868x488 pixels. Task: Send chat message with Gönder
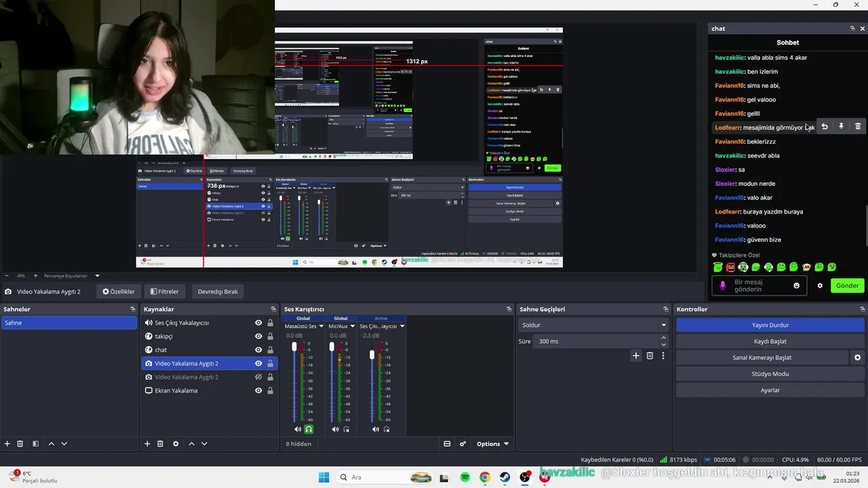pyautogui.click(x=847, y=285)
